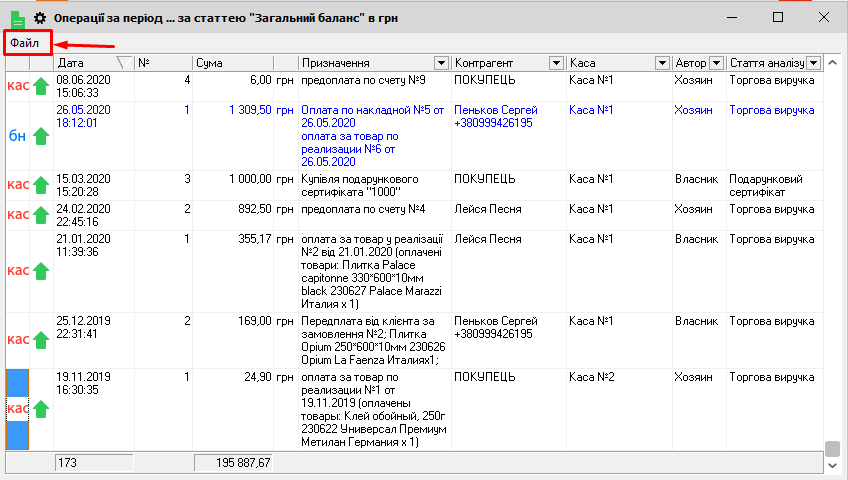
Task: Click the Сума column header
Action: point(232,63)
